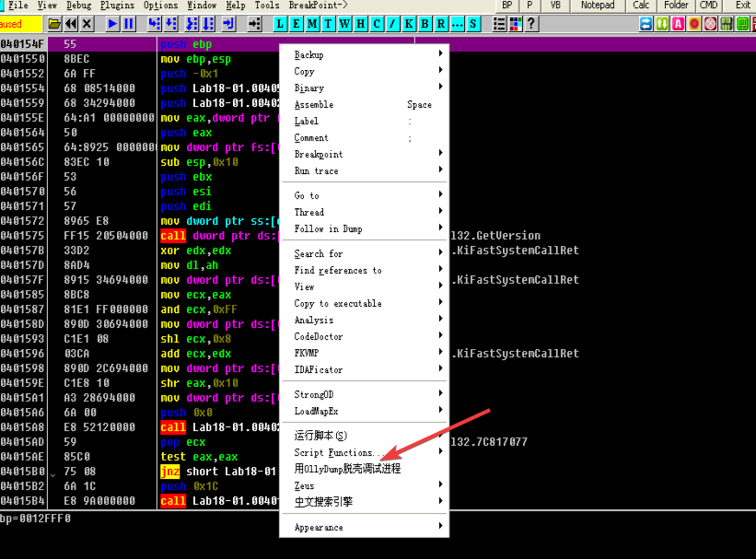Image resolution: width=756 pixels, height=559 pixels.
Task: Open Breakpoints window with B button
Action: tap(425, 24)
